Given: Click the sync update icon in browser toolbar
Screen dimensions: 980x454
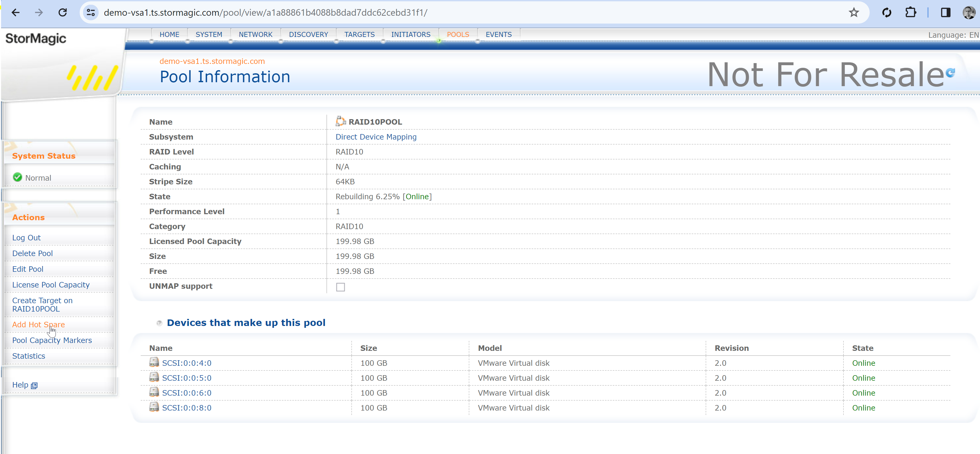Looking at the screenshot, I should (x=886, y=13).
